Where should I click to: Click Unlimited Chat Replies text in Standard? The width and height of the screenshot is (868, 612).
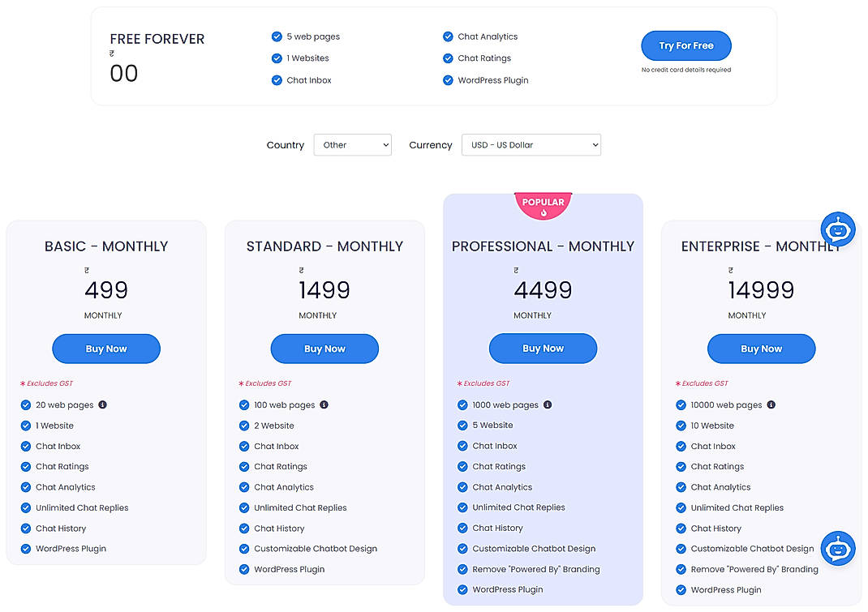coord(301,507)
